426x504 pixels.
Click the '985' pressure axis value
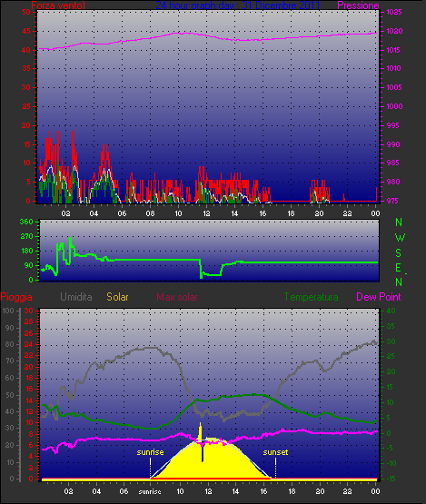pos(392,163)
